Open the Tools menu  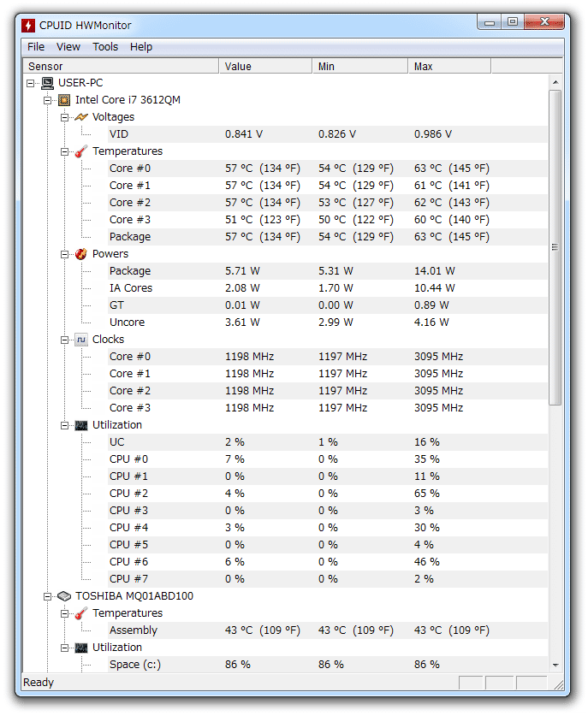pos(105,47)
